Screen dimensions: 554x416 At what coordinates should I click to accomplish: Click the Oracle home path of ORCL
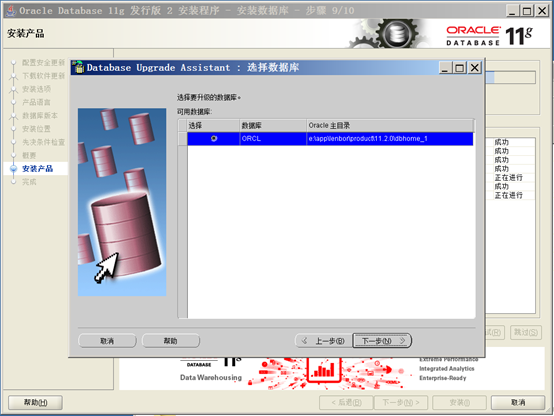point(390,139)
